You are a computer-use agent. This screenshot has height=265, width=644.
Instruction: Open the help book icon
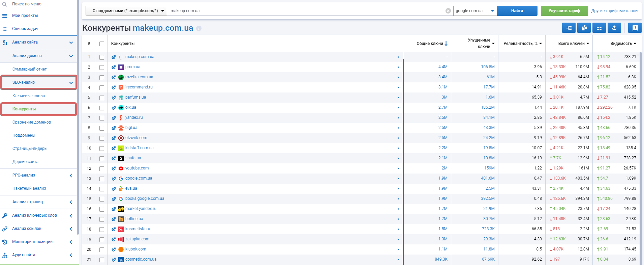(x=635, y=28)
